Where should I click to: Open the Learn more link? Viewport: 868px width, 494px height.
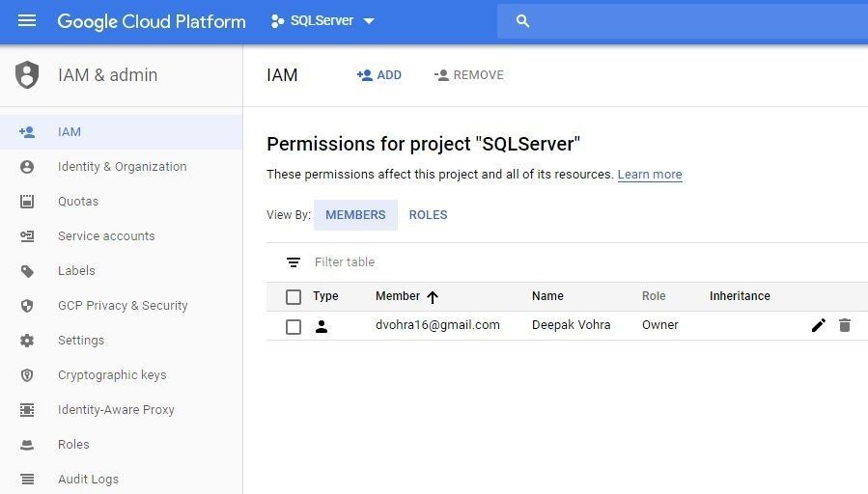650,175
